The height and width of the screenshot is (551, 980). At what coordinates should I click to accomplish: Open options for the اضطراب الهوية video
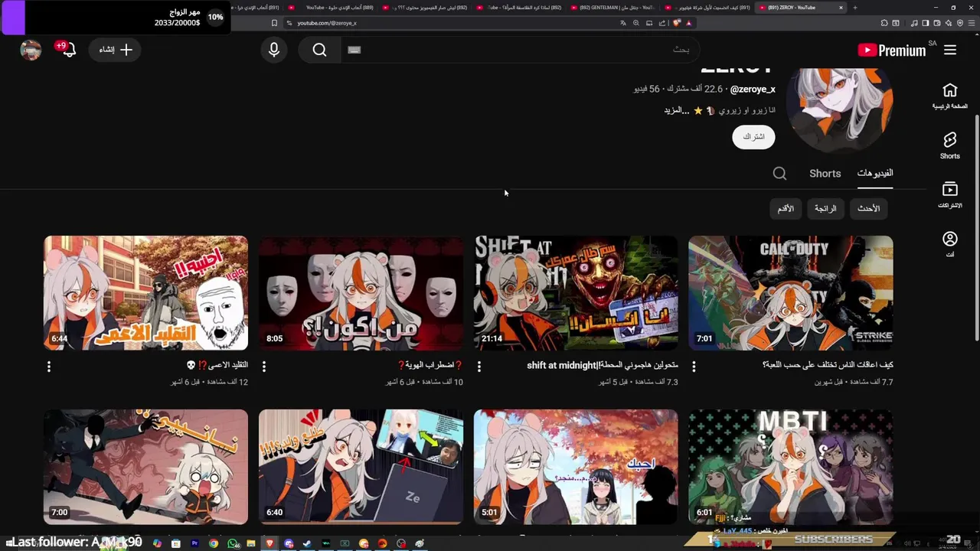click(264, 367)
